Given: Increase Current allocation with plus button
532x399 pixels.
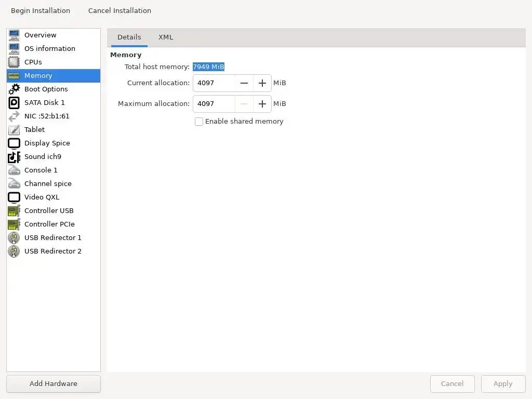Looking at the screenshot, I should click(262, 83).
